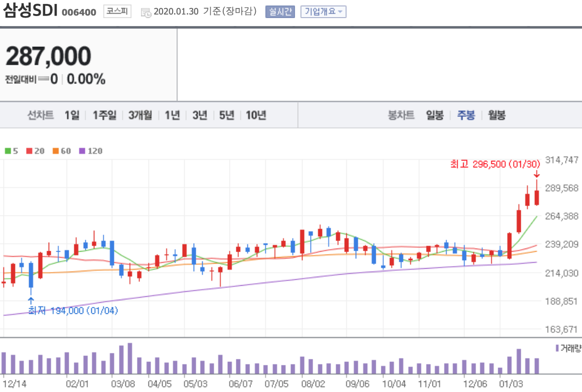Click the 289,568 price axis label
Image resolution: width=582 pixels, height=392 pixels.
[561, 188]
